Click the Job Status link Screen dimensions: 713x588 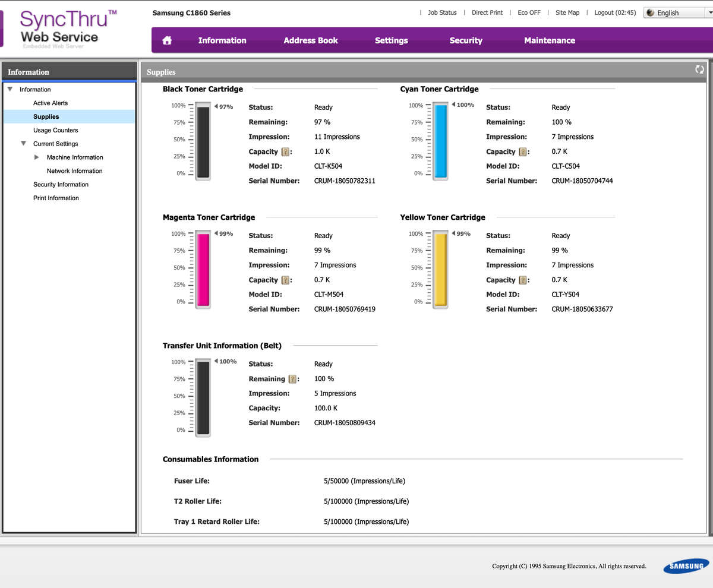[x=442, y=12]
